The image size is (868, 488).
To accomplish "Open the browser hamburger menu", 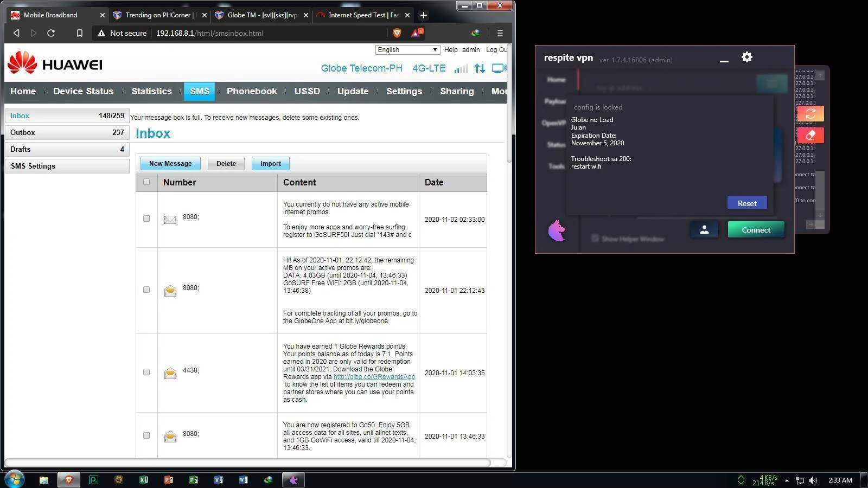I will (x=500, y=33).
